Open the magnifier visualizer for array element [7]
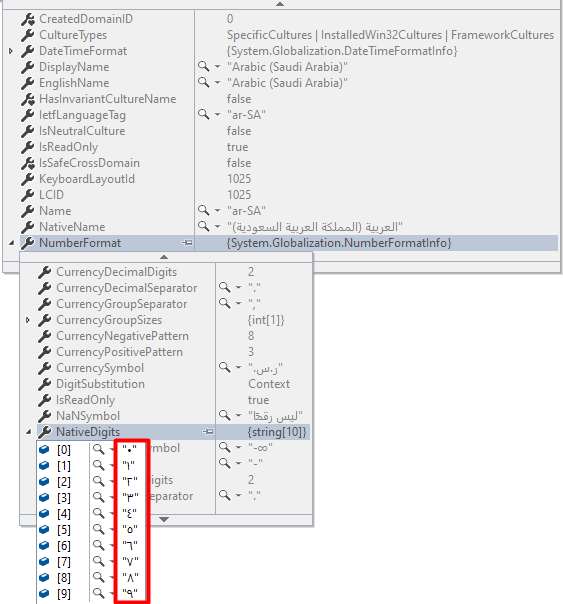 [99, 561]
